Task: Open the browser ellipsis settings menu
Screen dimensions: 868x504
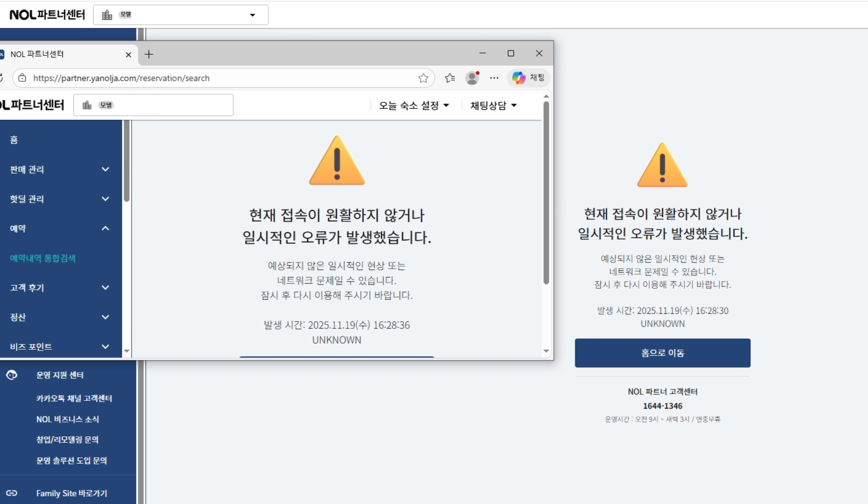Action: click(494, 78)
